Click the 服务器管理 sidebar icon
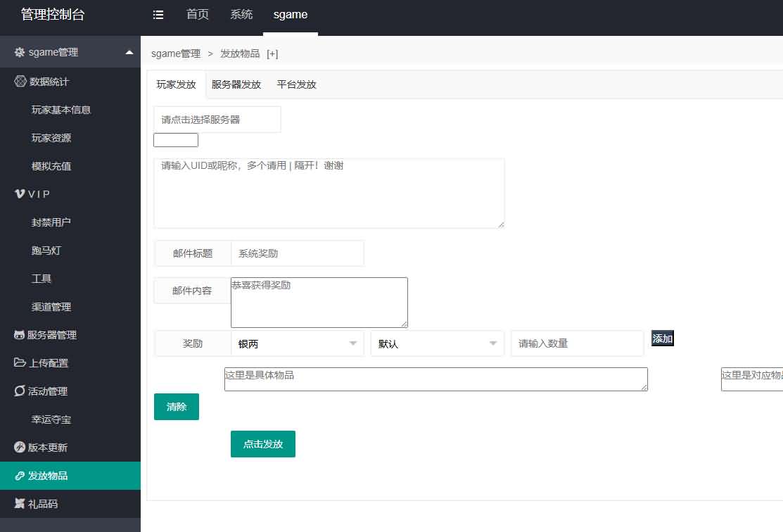The height and width of the screenshot is (532, 783). coord(18,335)
